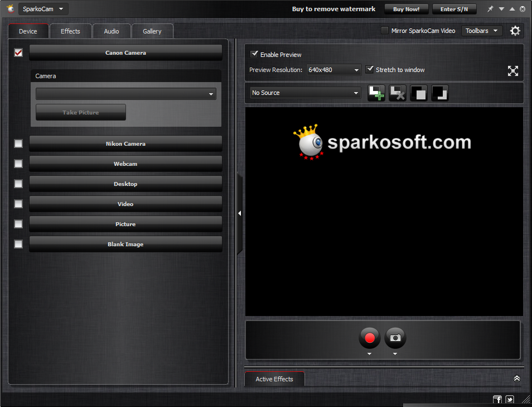Viewport: 532px width, 407px height.
Task: Toggle the Enable Preview checkbox
Action: [x=254, y=54]
